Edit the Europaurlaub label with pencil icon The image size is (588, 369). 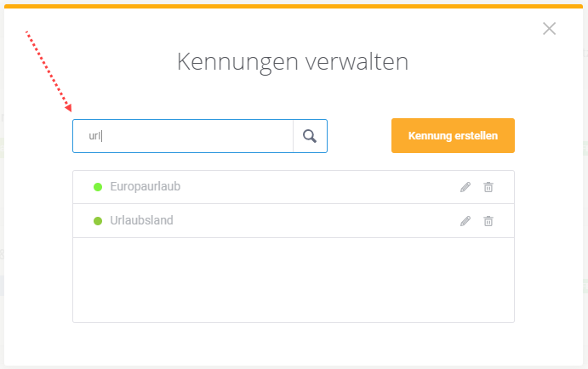click(465, 187)
